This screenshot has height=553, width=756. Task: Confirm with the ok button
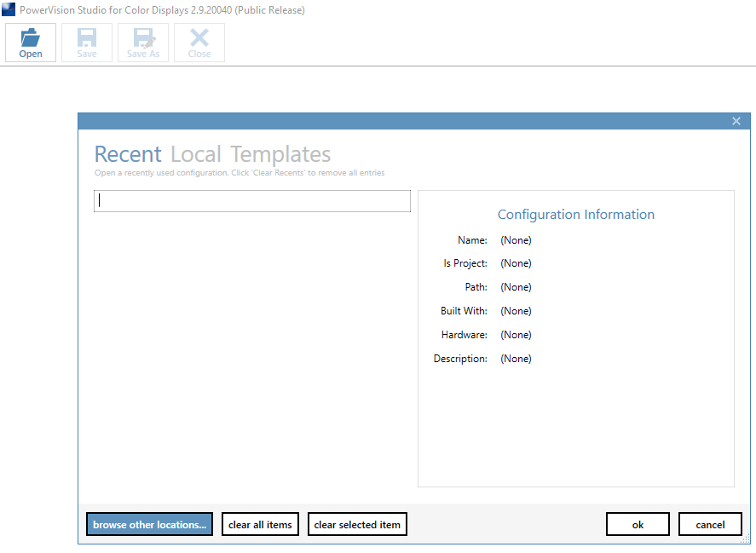tap(638, 524)
